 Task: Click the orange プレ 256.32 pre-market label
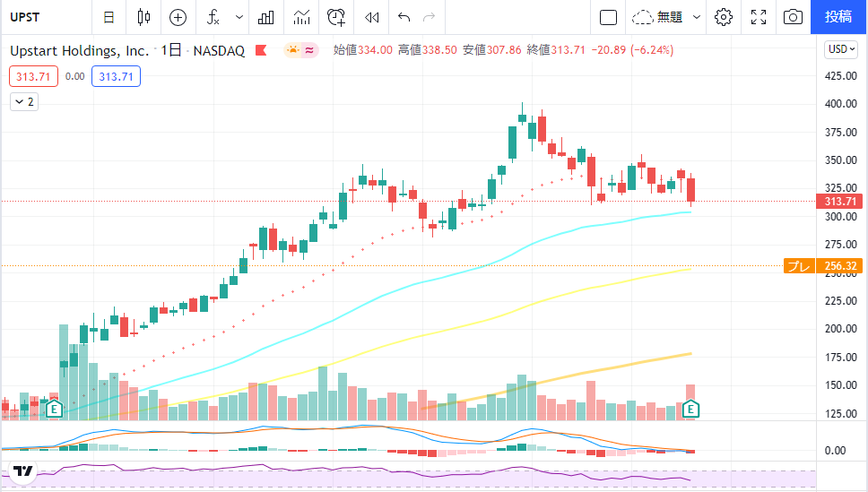[823, 266]
